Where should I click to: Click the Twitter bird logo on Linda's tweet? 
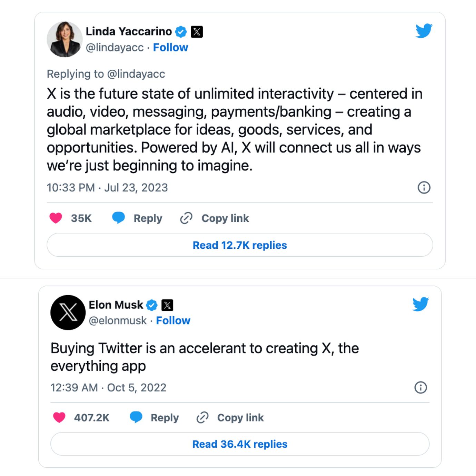click(424, 31)
